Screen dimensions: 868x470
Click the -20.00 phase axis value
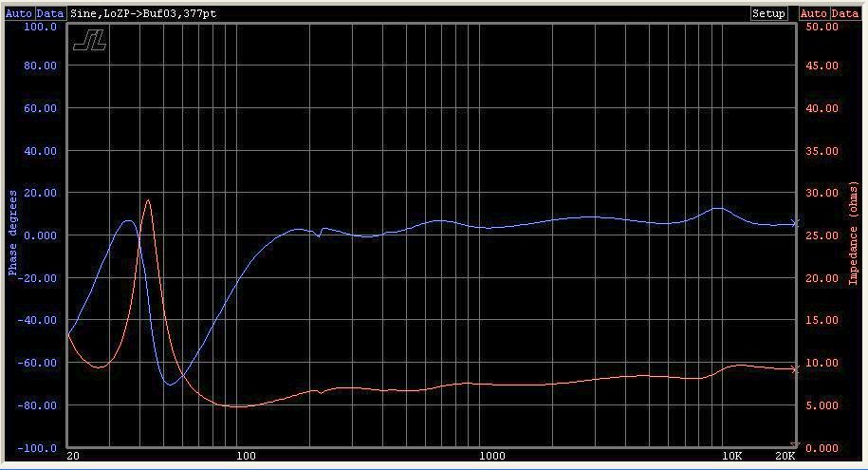[38, 278]
